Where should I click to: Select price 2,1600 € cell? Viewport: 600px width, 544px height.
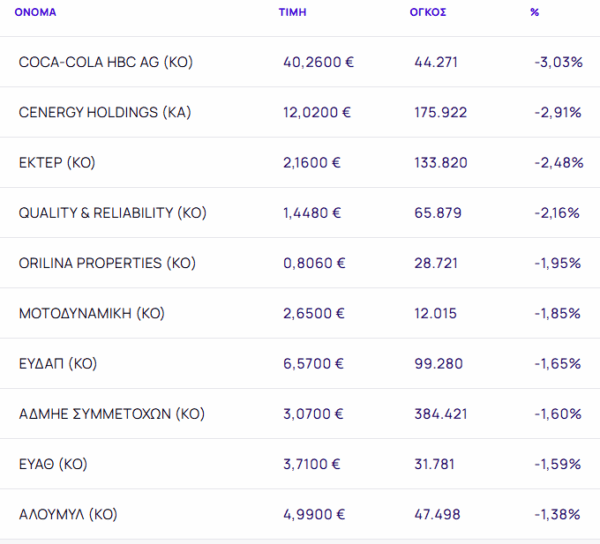[312, 163]
